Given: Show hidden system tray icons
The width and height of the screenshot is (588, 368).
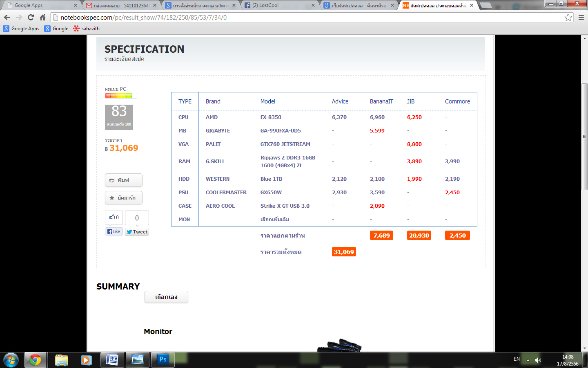Looking at the screenshot, I should (x=528, y=360).
